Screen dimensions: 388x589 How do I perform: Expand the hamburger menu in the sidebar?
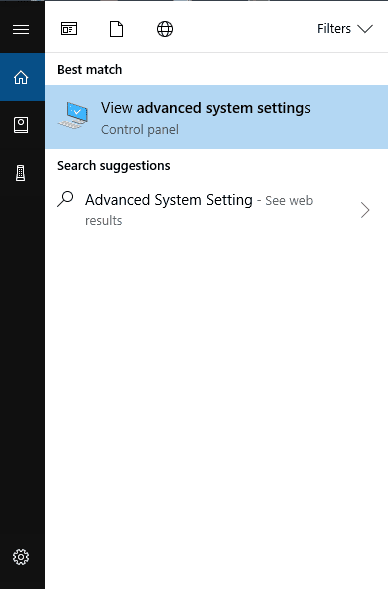point(21,29)
